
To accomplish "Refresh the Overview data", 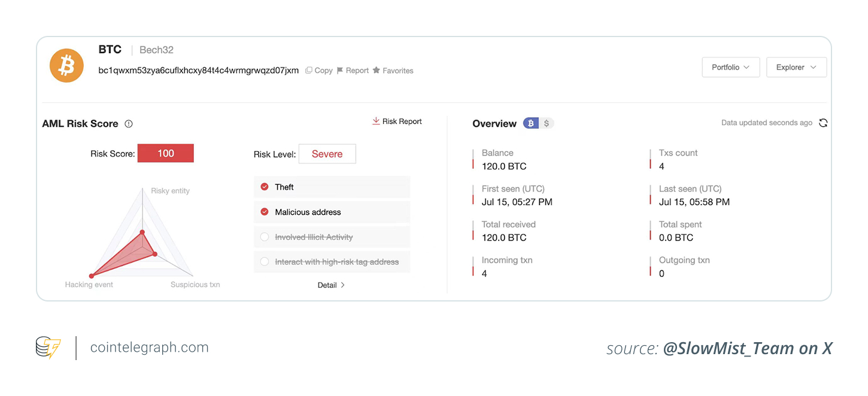I will pyautogui.click(x=823, y=122).
